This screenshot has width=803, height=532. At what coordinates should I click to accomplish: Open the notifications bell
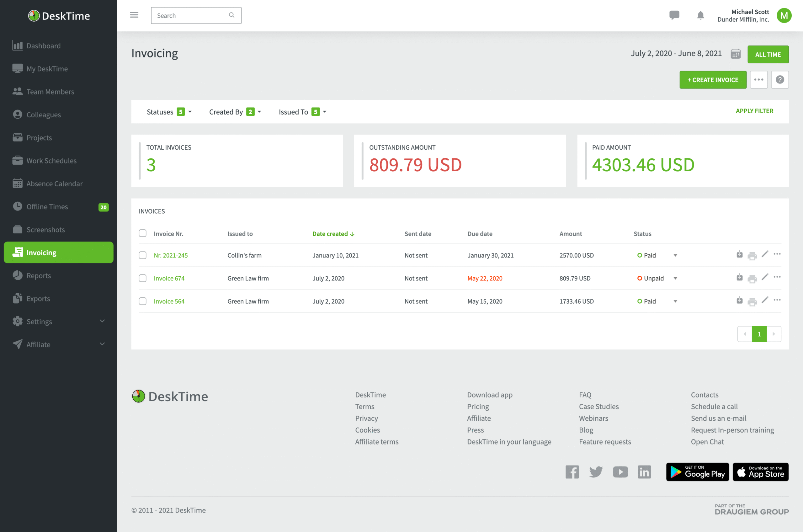point(700,15)
